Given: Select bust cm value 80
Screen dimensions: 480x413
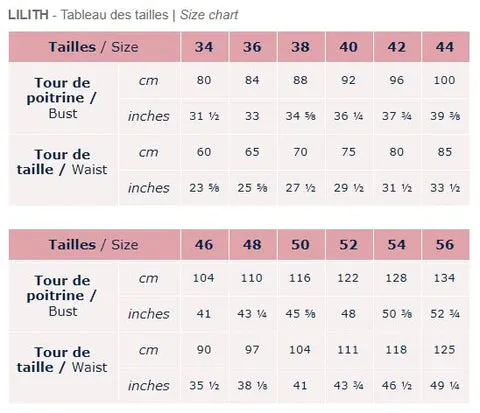Looking at the screenshot, I should click(204, 80).
